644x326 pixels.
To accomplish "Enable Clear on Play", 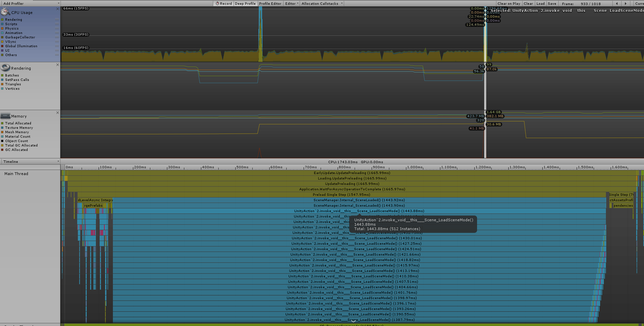I will [x=508, y=3].
